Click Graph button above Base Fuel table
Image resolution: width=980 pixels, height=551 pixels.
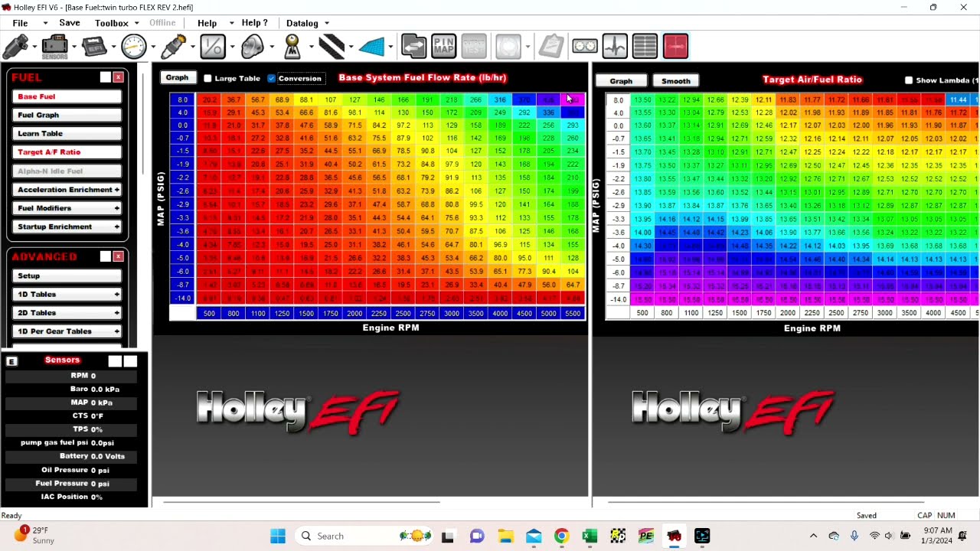coord(177,77)
